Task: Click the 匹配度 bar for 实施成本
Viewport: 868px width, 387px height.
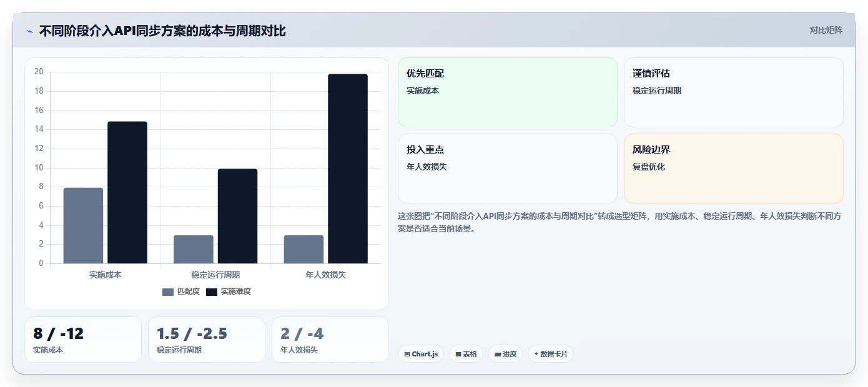Action: coord(83,225)
